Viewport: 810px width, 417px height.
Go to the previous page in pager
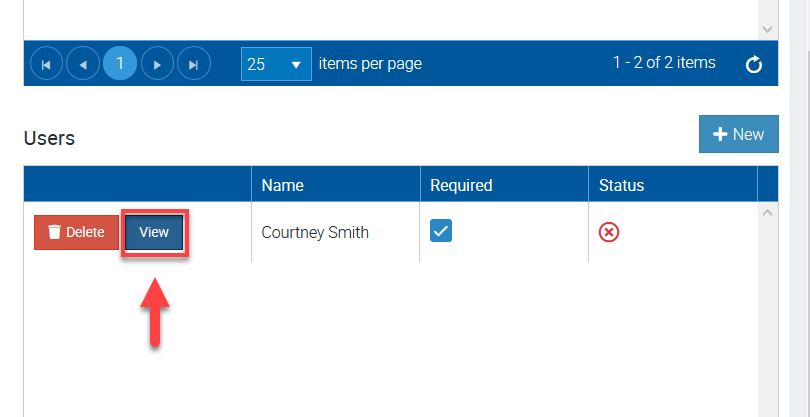pyautogui.click(x=83, y=64)
